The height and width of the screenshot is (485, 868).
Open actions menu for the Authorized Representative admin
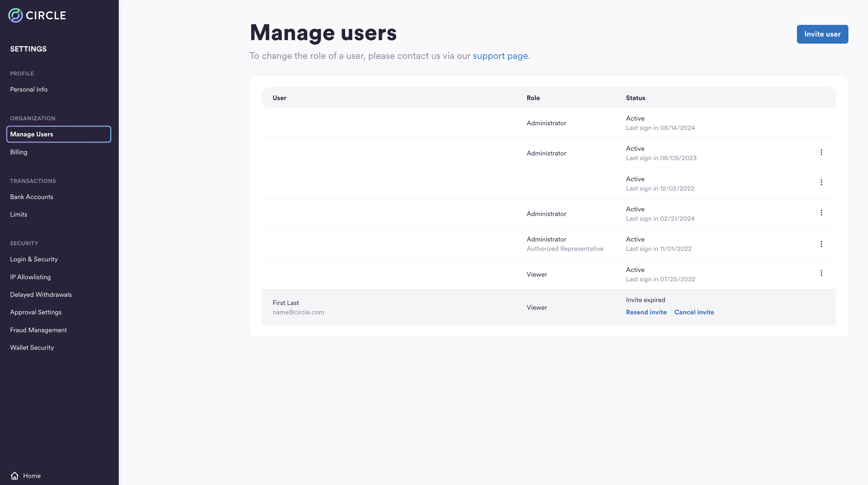tap(821, 244)
